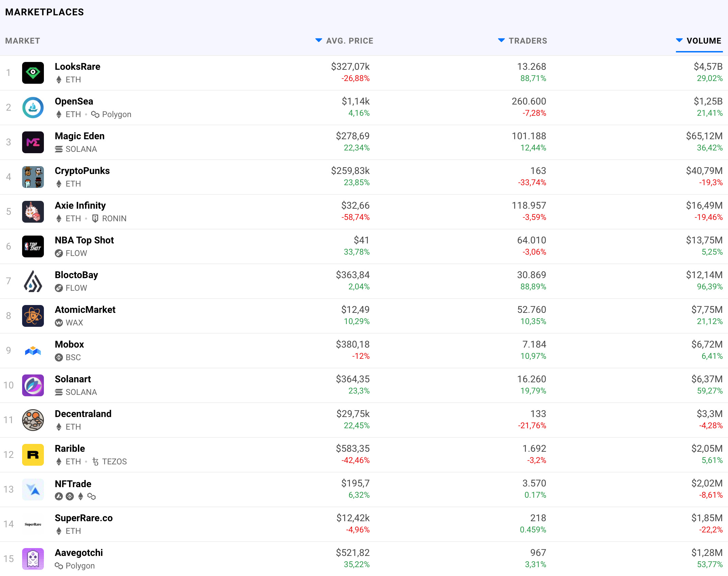Open the Solanart marketplace link
Image resolution: width=728 pixels, height=576 pixels.
[x=73, y=379]
